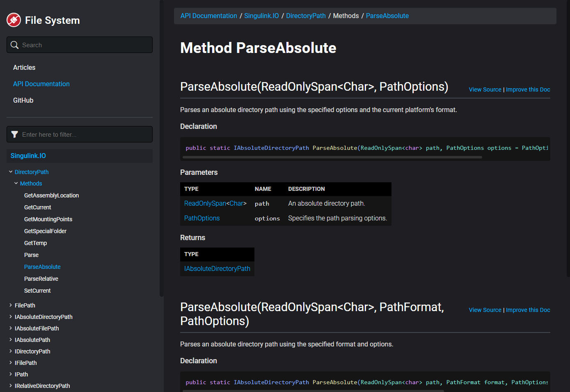Viewport: 570px width, 392px height.
Task: Expand the IPath tree node
Action: 11,374
